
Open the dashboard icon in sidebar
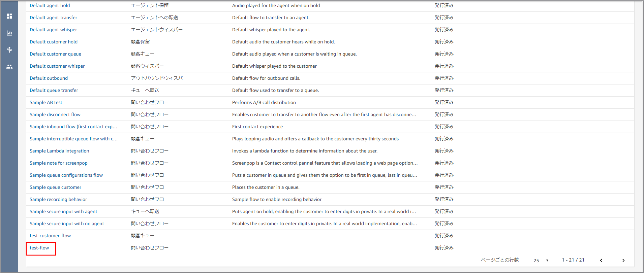coord(9,16)
